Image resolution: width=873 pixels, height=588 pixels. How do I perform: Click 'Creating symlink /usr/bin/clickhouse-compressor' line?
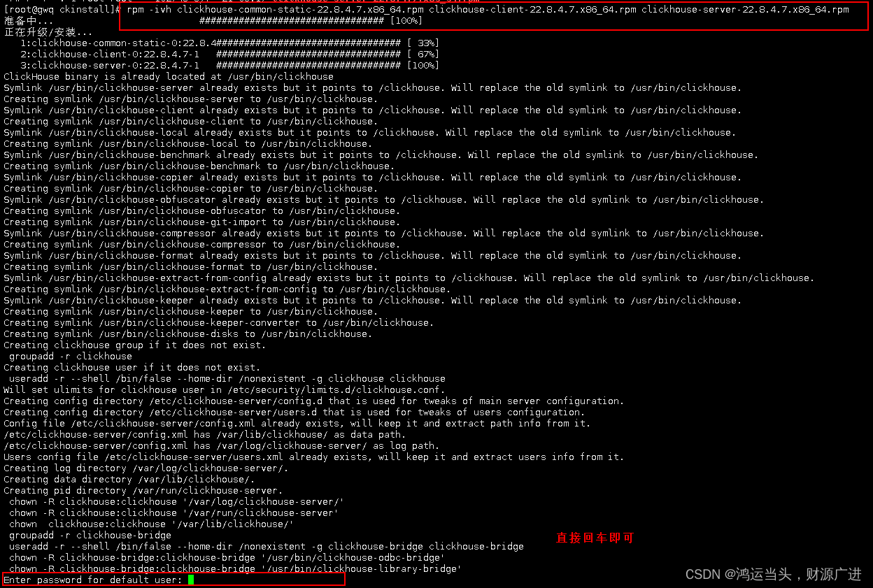tap(202, 244)
